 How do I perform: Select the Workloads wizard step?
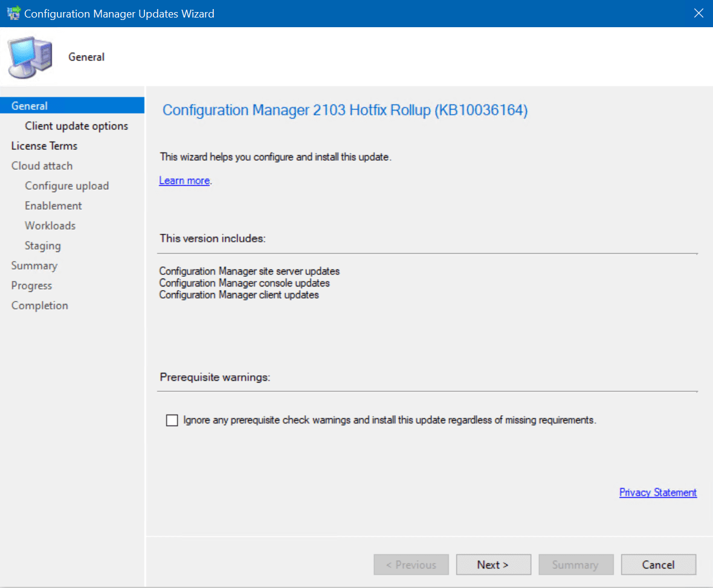click(50, 225)
